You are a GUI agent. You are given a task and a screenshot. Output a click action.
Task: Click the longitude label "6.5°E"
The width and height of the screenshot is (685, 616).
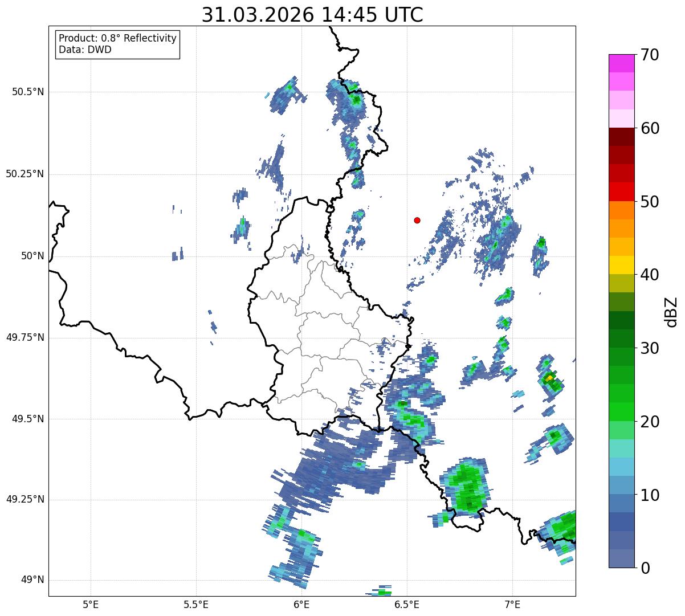pos(407,604)
